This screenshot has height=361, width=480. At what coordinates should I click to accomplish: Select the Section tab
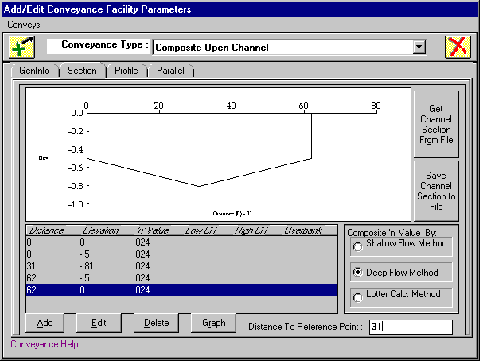[82, 70]
